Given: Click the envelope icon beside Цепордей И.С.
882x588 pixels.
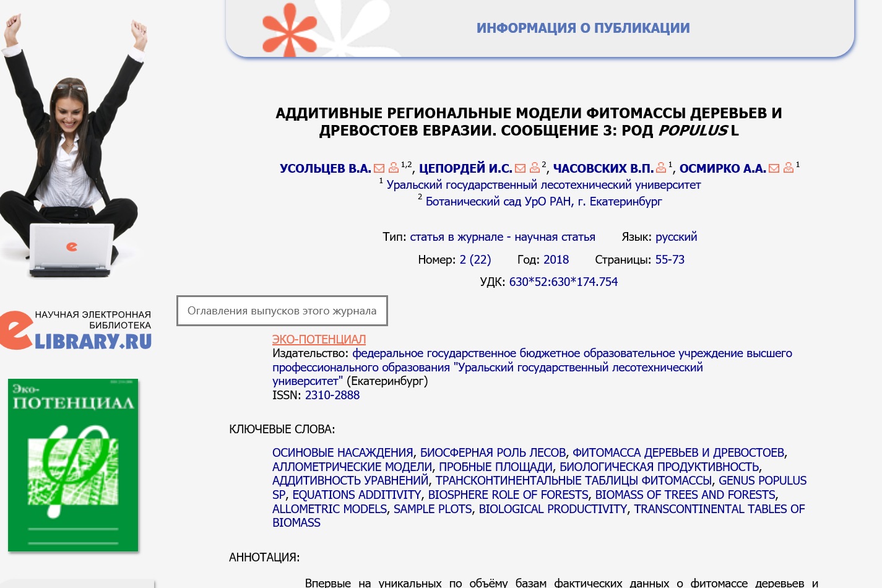Looking at the screenshot, I should tap(521, 168).
